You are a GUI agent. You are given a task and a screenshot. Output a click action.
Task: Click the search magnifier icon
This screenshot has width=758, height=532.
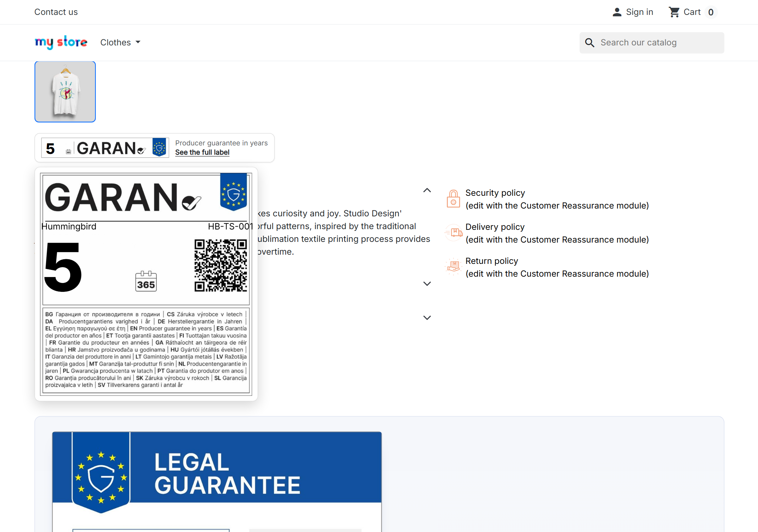(590, 43)
